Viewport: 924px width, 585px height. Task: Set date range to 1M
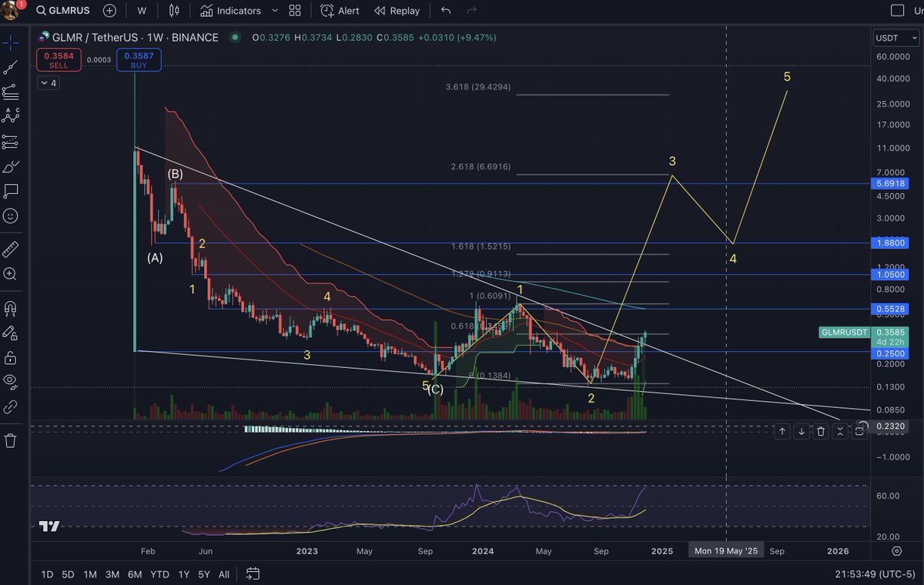pyautogui.click(x=90, y=573)
